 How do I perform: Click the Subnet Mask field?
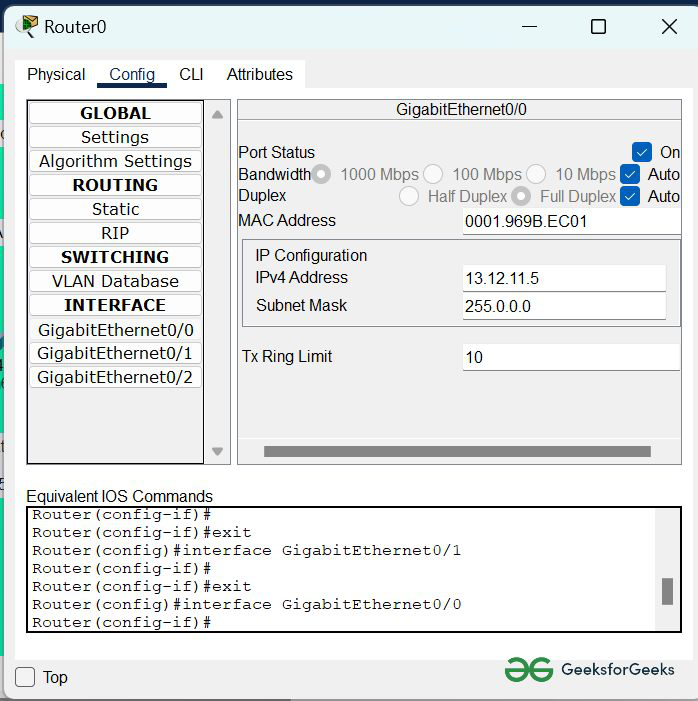tap(564, 306)
